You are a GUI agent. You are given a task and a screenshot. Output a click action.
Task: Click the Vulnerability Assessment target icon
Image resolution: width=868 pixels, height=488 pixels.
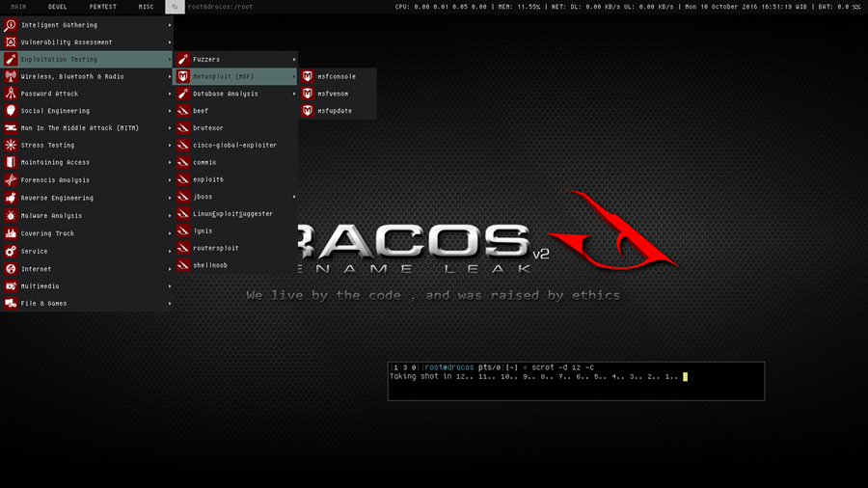(x=11, y=42)
